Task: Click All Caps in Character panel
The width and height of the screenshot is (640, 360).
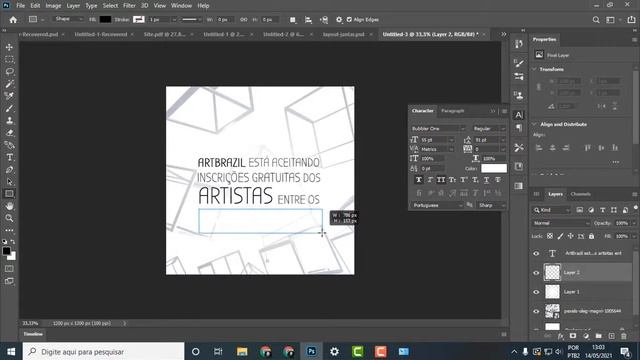Action: pyautogui.click(x=441, y=180)
